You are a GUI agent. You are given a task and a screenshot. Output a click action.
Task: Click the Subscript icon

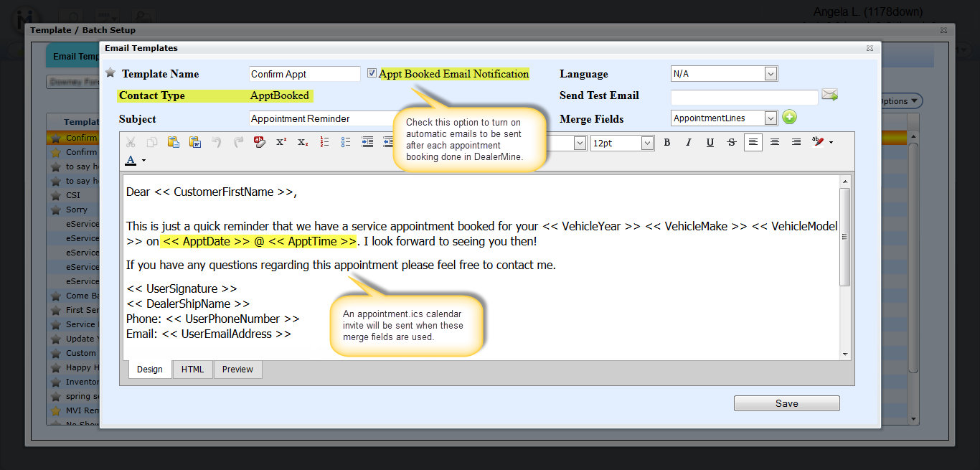[x=303, y=142]
